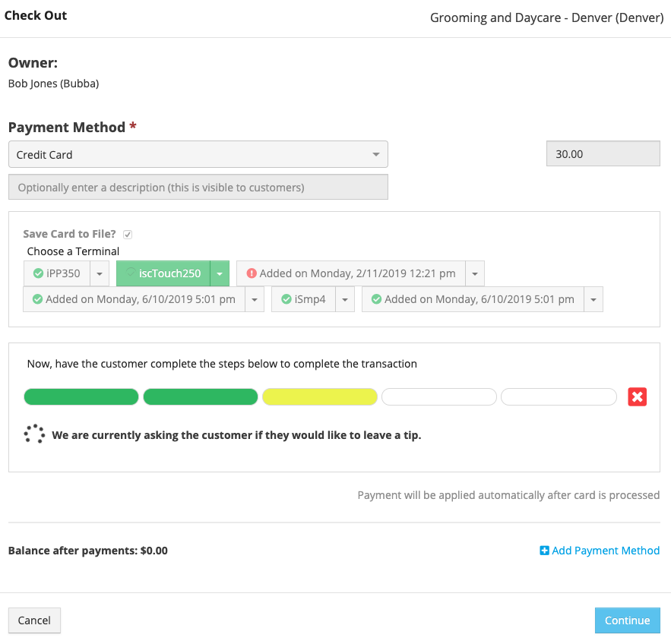Click the Add Payment Method link

(x=606, y=551)
